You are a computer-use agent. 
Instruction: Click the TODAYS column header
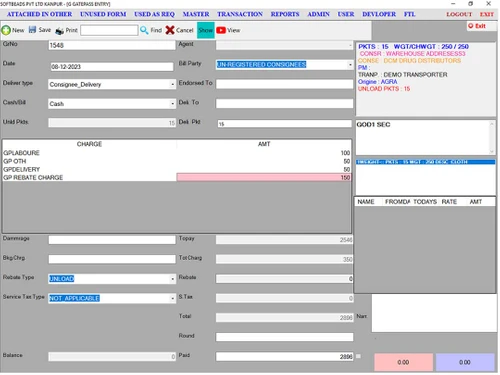point(425,202)
